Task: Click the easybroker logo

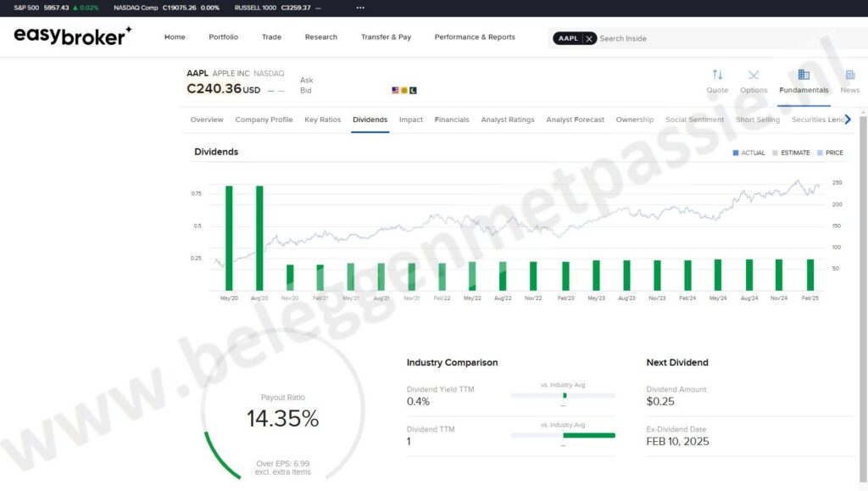Action: (x=73, y=36)
